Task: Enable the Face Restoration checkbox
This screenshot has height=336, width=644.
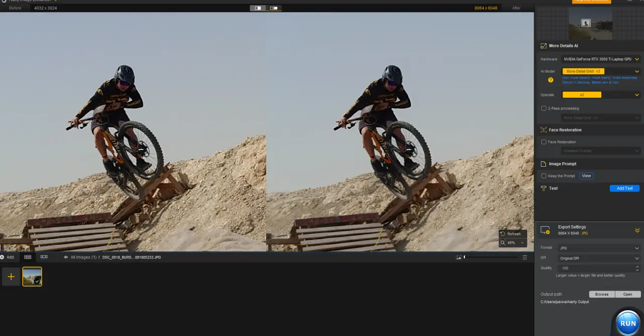Action: (543, 142)
